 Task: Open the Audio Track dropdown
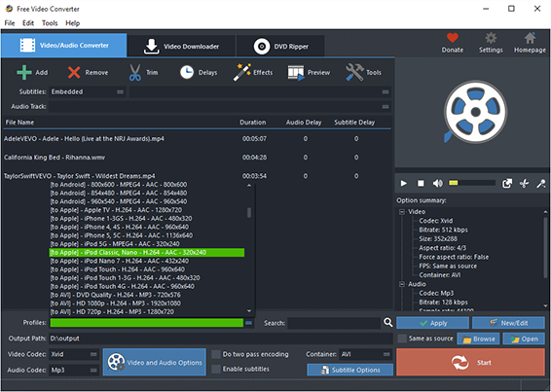coord(220,106)
